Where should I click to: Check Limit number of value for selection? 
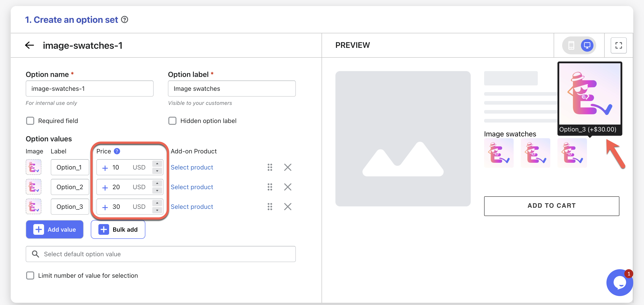pos(30,275)
